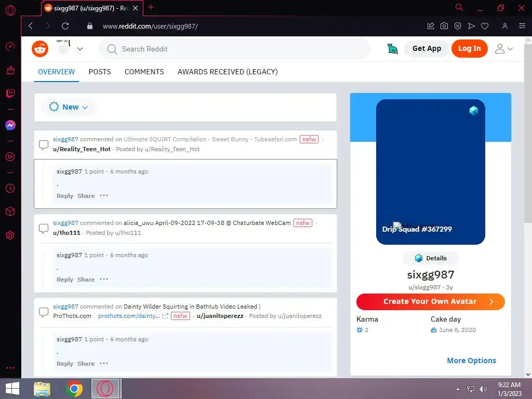Open bold u/juanitoperezz profile link

pos(220,316)
